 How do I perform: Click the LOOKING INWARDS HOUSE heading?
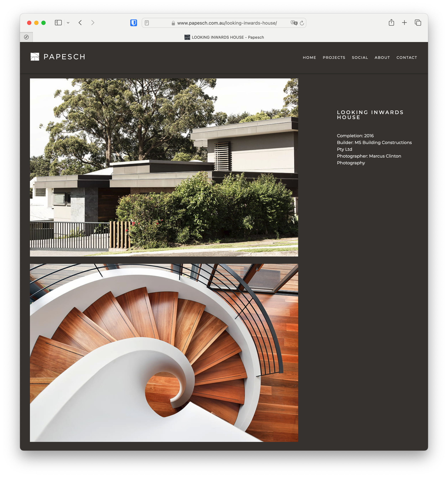click(x=370, y=115)
